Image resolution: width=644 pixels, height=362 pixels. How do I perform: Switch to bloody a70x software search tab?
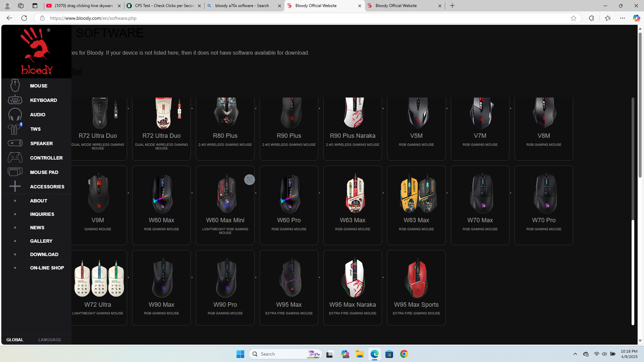244,6
